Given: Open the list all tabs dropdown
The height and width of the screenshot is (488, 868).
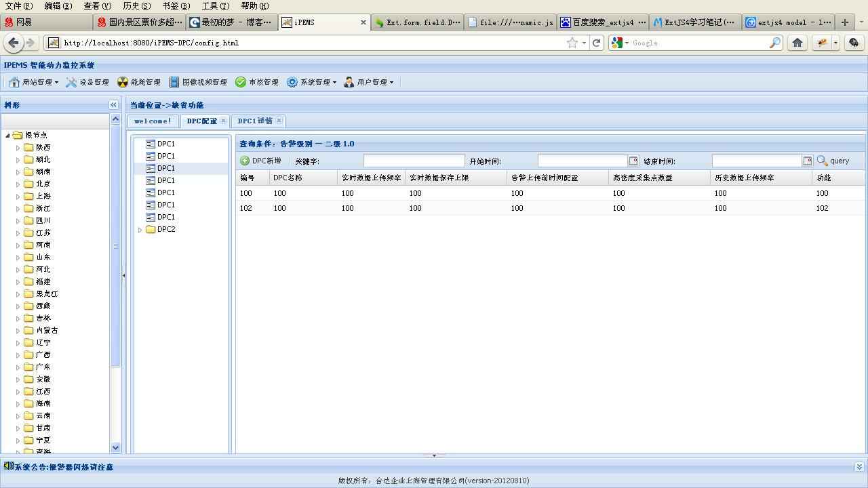Looking at the screenshot, I should pyautogui.click(x=861, y=22).
